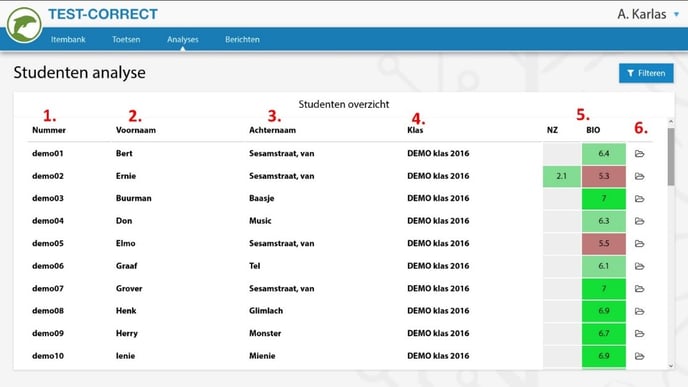
Task: Go to the Analyses menu
Action: (183, 39)
